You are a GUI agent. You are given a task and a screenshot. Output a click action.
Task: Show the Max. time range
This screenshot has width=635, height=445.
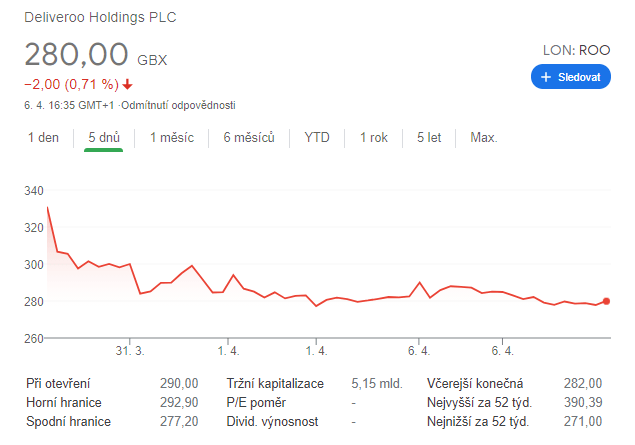click(x=484, y=138)
